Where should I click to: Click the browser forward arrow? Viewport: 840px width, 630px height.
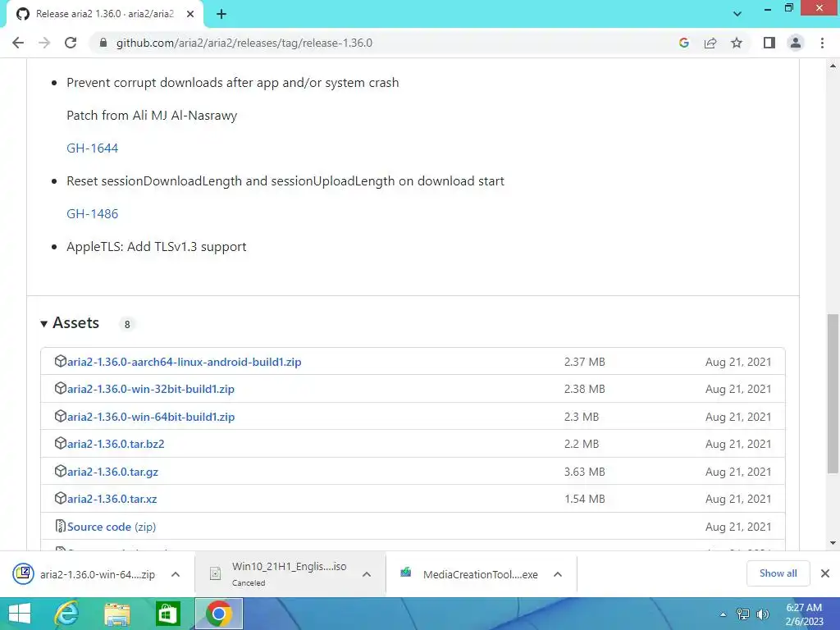click(44, 43)
